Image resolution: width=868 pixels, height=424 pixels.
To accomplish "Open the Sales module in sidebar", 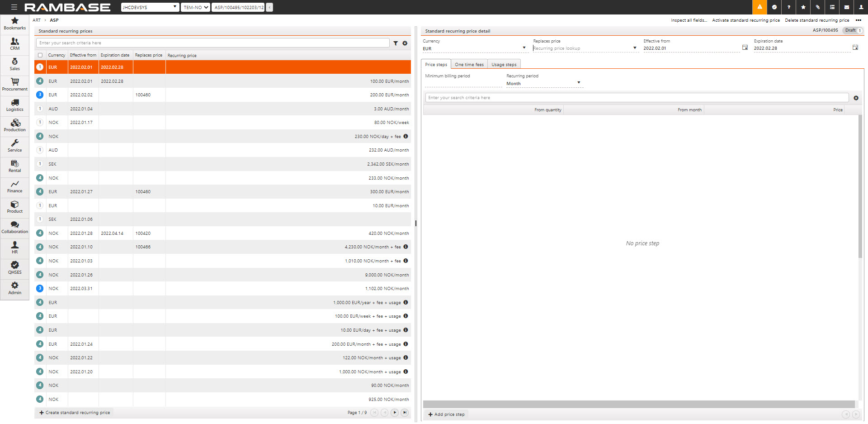I will pyautogui.click(x=14, y=64).
